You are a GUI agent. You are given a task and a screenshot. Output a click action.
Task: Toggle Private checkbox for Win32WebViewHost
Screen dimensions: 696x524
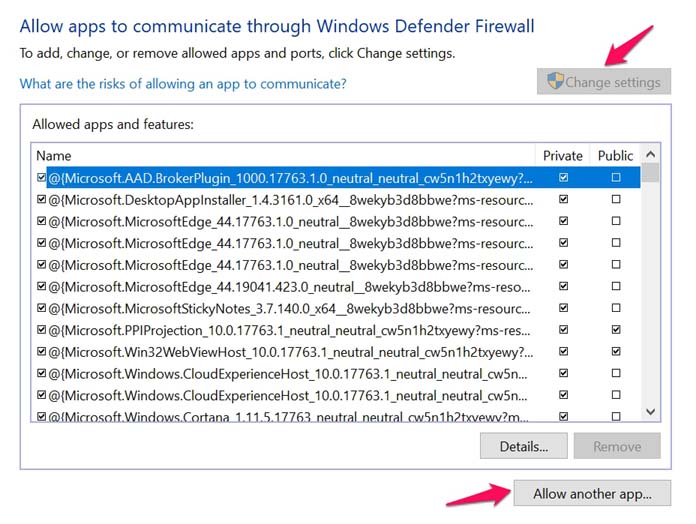[563, 351]
